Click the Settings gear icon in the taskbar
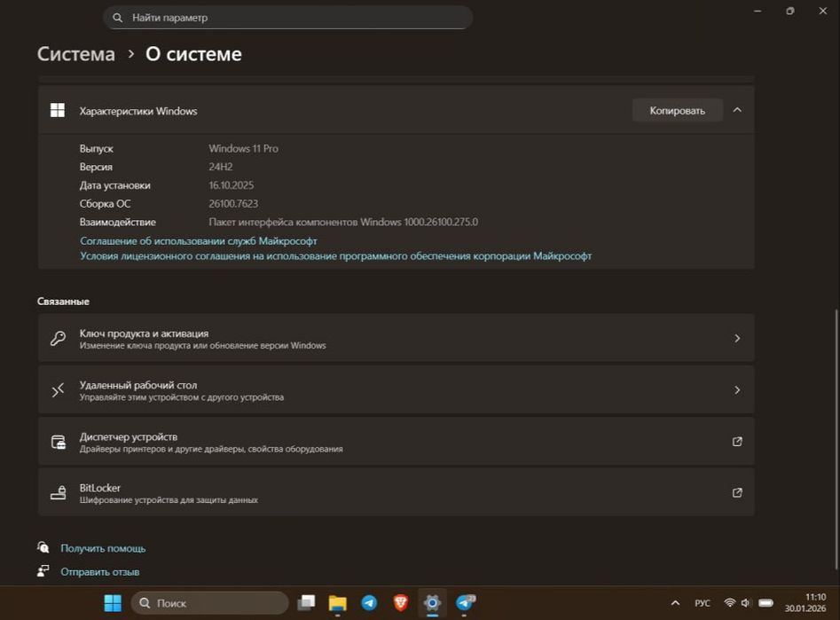840x620 pixels. (432, 603)
